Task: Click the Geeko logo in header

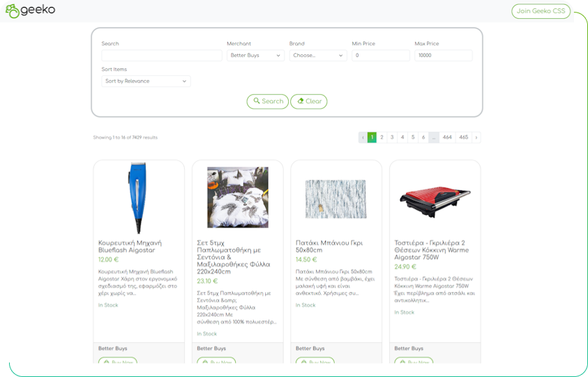Action: coord(30,10)
